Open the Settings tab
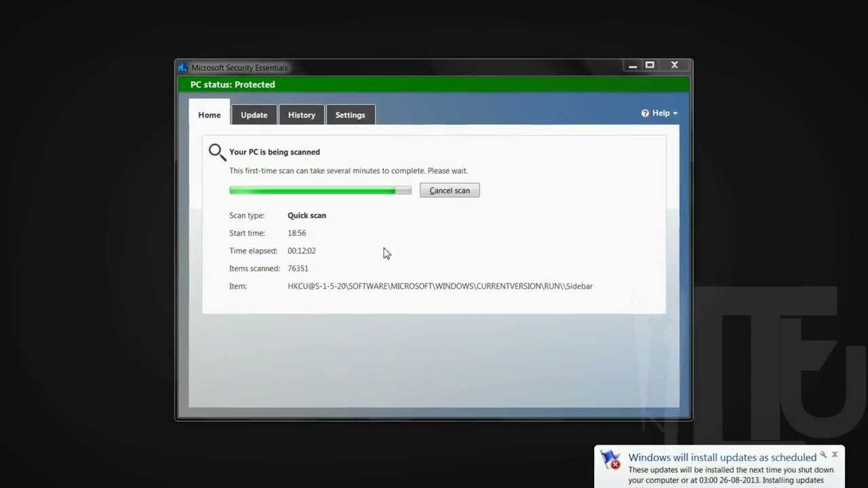This screenshot has height=488, width=868. 350,115
